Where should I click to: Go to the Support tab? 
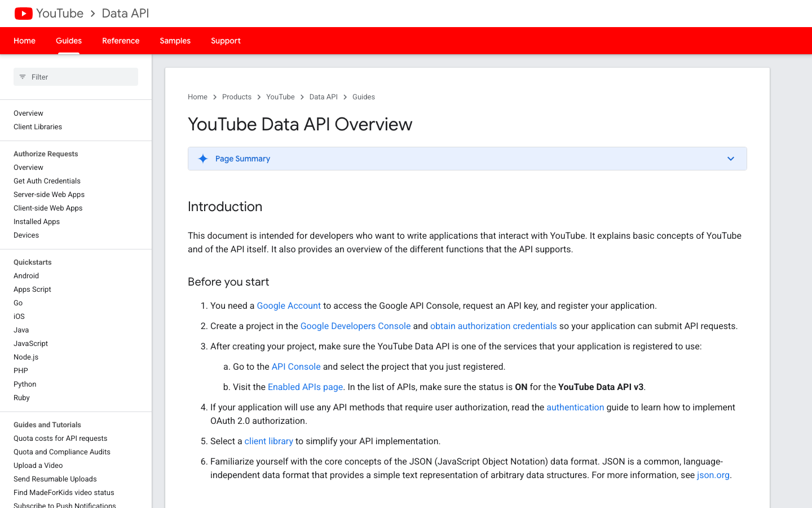(x=226, y=41)
